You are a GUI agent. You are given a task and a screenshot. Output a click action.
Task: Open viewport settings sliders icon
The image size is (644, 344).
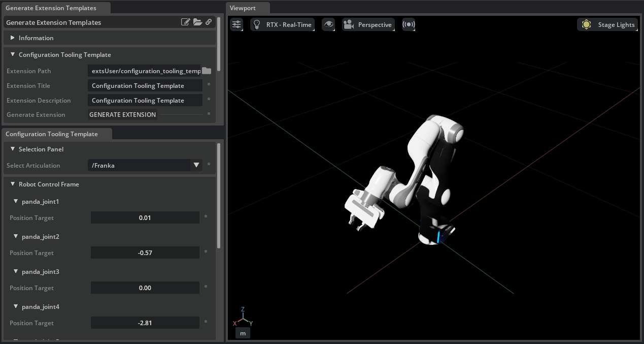(236, 24)
